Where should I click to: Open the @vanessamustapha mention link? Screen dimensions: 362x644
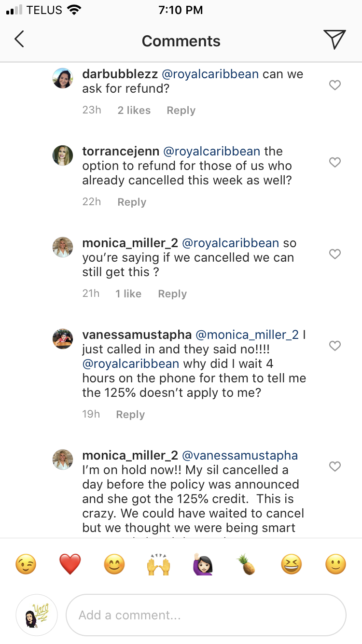tap(240, 455)
